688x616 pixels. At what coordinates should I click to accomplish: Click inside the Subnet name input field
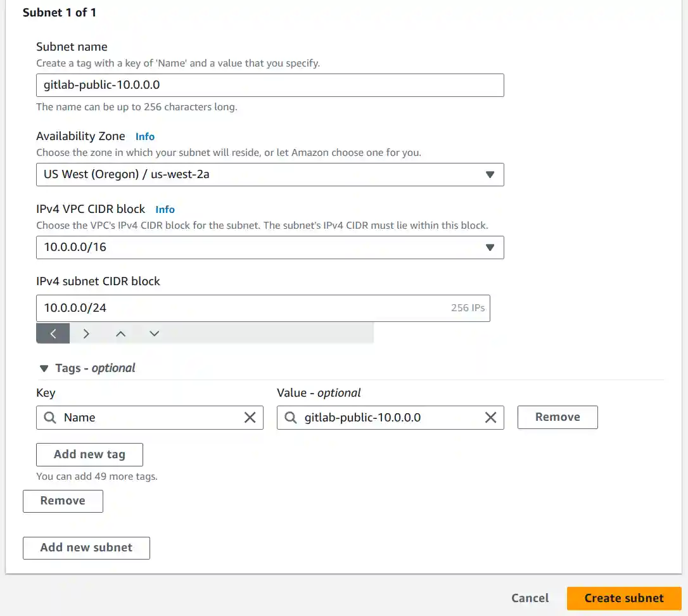tap(270, 85)
